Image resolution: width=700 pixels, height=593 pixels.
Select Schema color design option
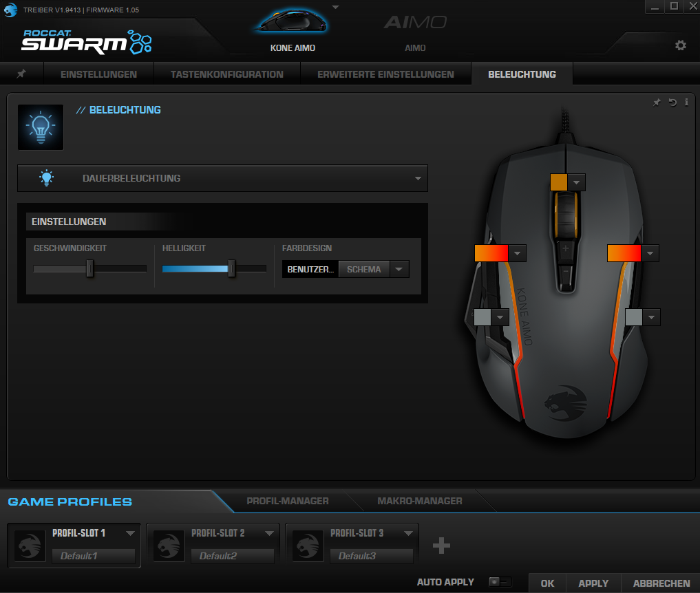(364, 269)
